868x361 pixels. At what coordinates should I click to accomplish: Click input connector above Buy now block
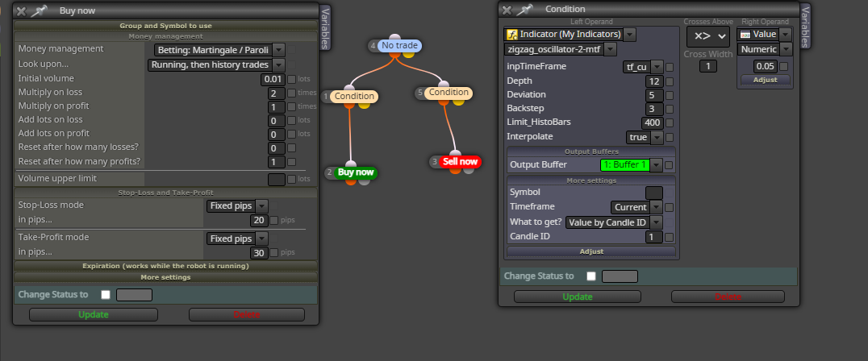click(x=351, y=164)
